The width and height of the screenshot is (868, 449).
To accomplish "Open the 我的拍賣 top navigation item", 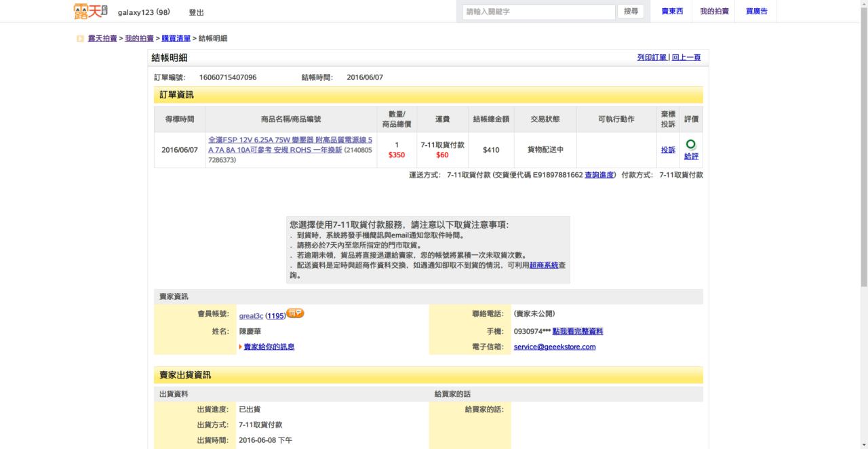I will click(x=714, y=12).
